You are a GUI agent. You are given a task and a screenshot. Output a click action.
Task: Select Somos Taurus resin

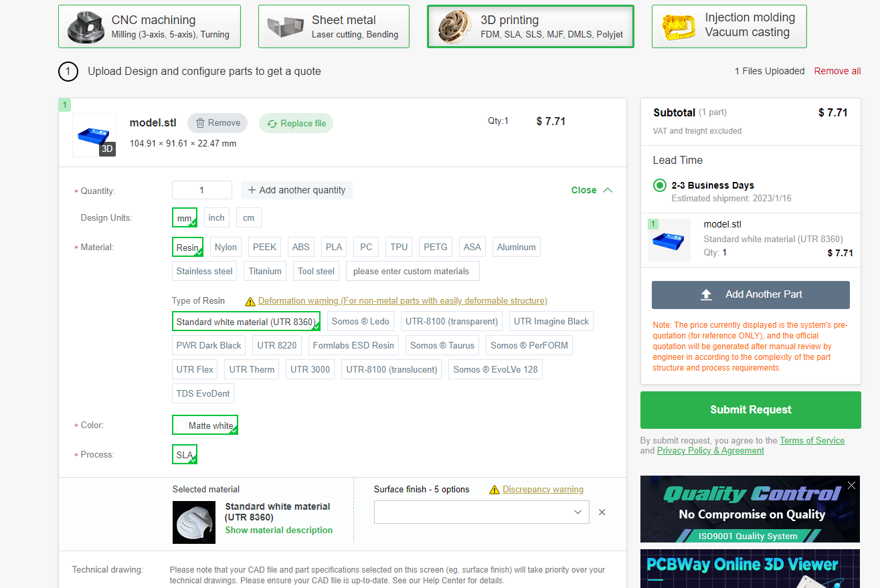click(442, 346)
